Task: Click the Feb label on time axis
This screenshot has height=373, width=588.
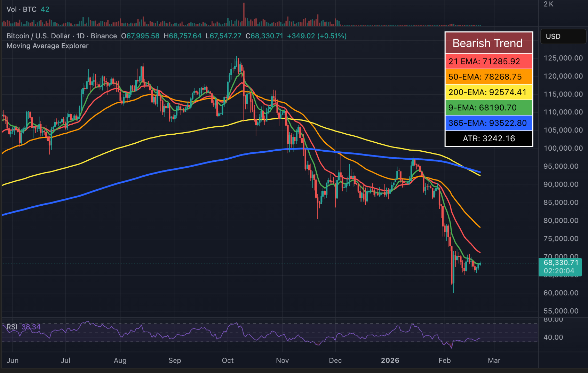Action: click(444, 360)
